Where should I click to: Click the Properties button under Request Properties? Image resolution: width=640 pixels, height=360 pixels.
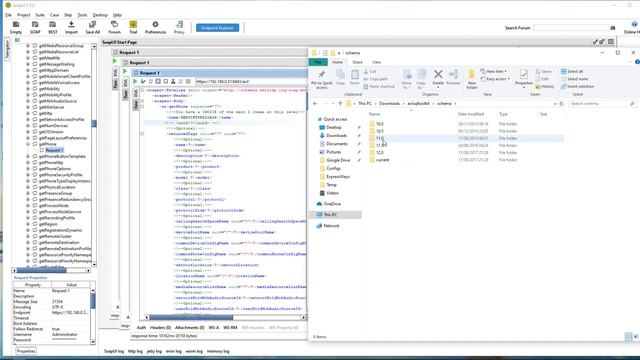click(26, 351)
